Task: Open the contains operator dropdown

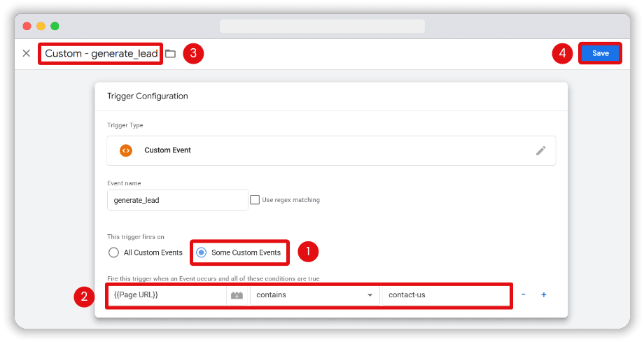Action: pyautogui.click(x=314, y=295)
